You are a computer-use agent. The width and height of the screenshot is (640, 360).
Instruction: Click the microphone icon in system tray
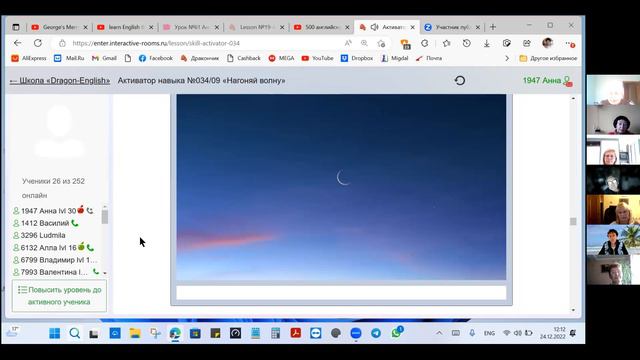472,333
